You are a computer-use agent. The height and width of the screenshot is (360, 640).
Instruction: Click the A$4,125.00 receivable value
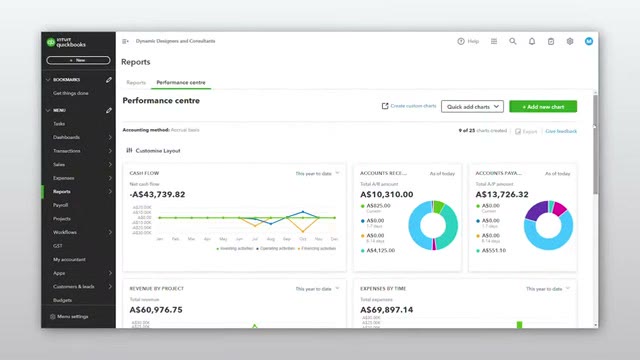pos(380,251)
